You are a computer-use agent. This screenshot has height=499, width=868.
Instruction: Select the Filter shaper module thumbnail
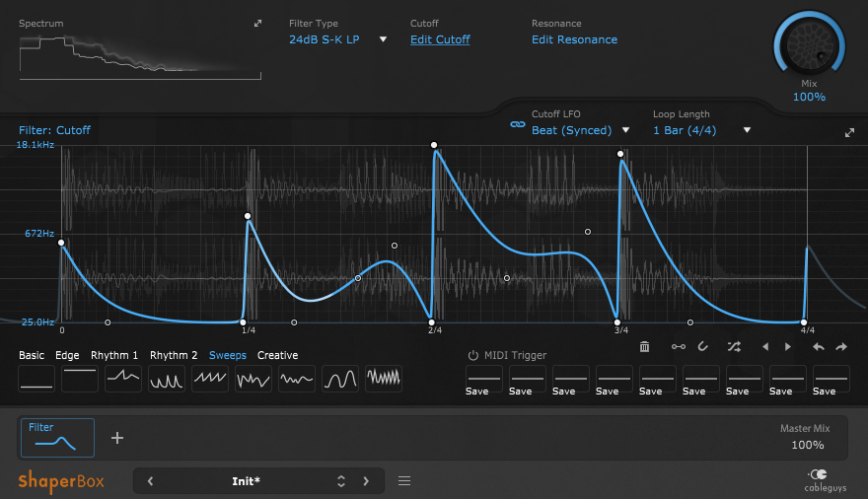coord(57,437)
